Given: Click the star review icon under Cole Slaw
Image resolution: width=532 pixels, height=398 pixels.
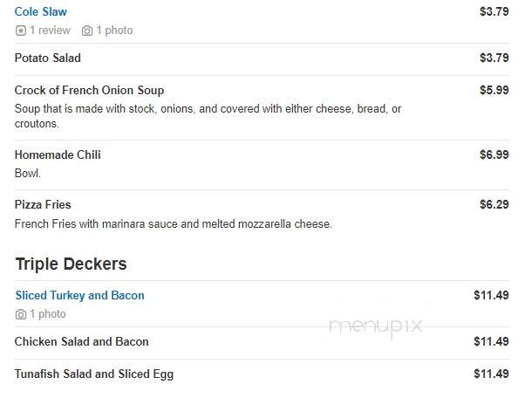Looking at the screenshot, I should pyautogui.click(x=21, y=31).
